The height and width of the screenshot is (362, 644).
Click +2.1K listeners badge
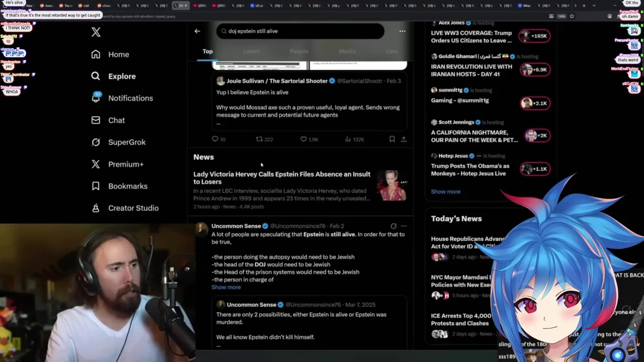(535, 103)
